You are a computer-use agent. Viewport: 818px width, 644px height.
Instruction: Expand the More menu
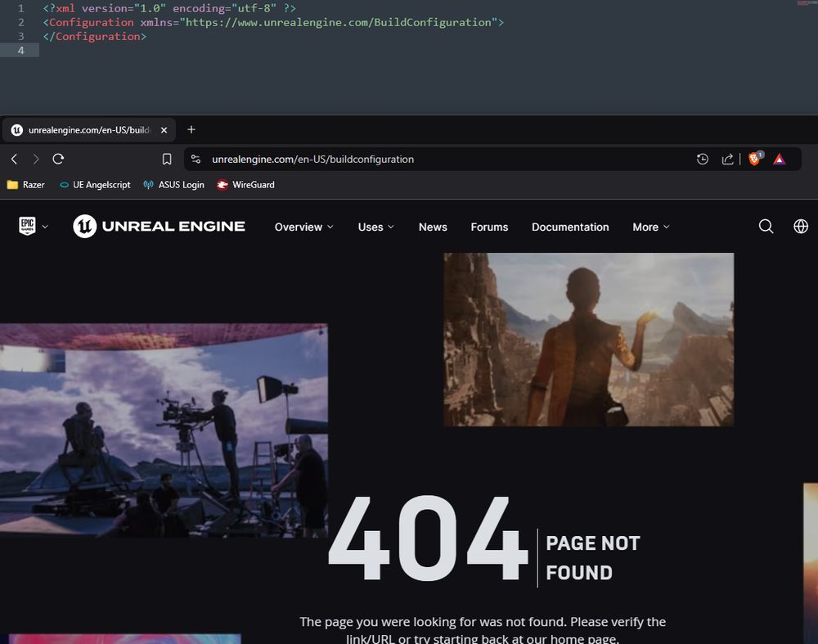pyautogui.click(x=650, y=227)
